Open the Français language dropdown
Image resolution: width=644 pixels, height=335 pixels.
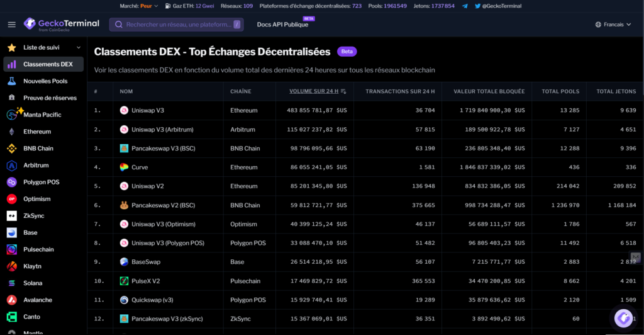[613, 25]
